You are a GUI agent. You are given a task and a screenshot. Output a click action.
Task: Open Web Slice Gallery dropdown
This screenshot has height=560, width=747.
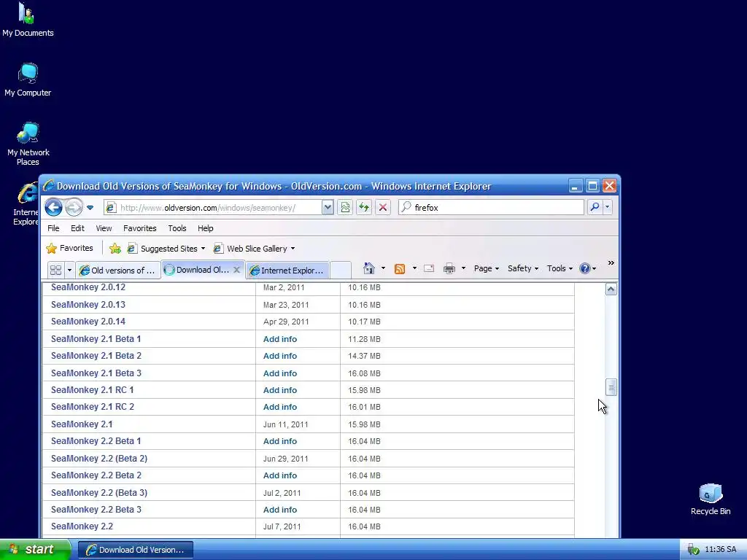pyautogui.click(x=255, y=248)
